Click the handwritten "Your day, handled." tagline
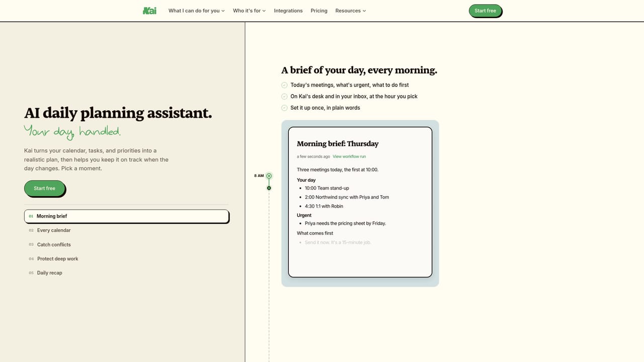The width and height of the screenshot is (644, 362). [72, 131]
